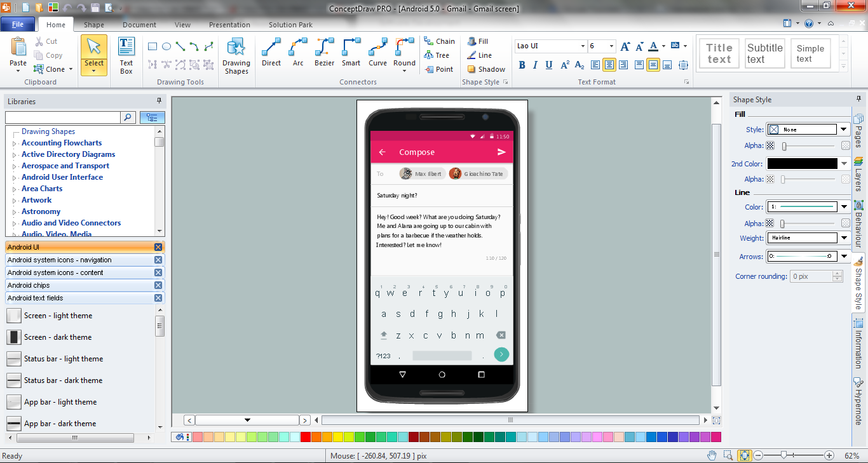Click the zoom area magnifier in status bar
Image resolution: width=868 pixels, height=463 pixels.
728,455
